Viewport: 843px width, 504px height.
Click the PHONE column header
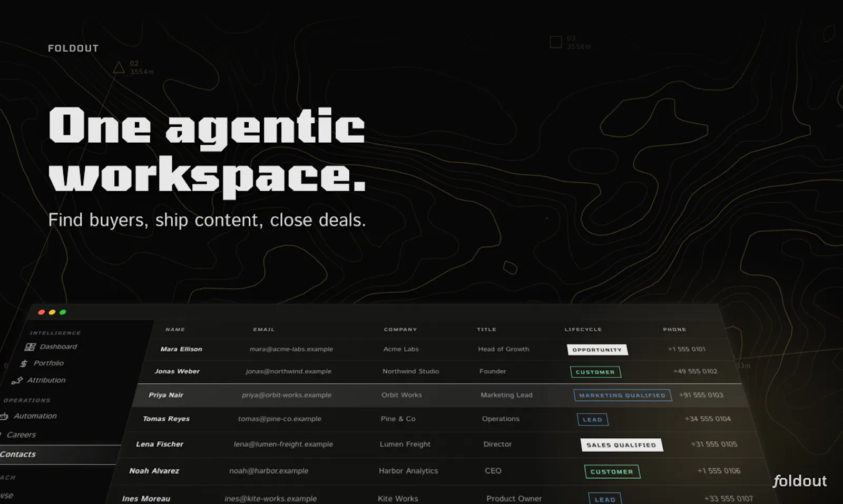coord(674,330)
